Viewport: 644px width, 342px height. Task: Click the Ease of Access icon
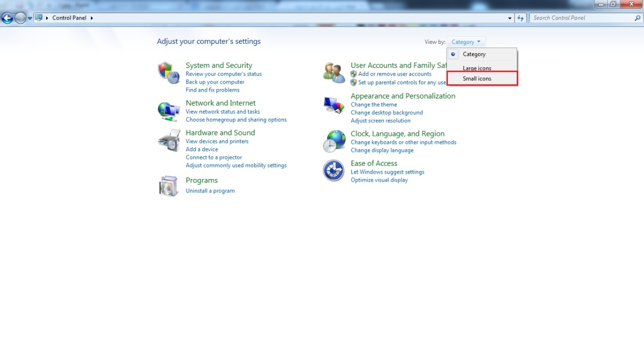(334, 170)
